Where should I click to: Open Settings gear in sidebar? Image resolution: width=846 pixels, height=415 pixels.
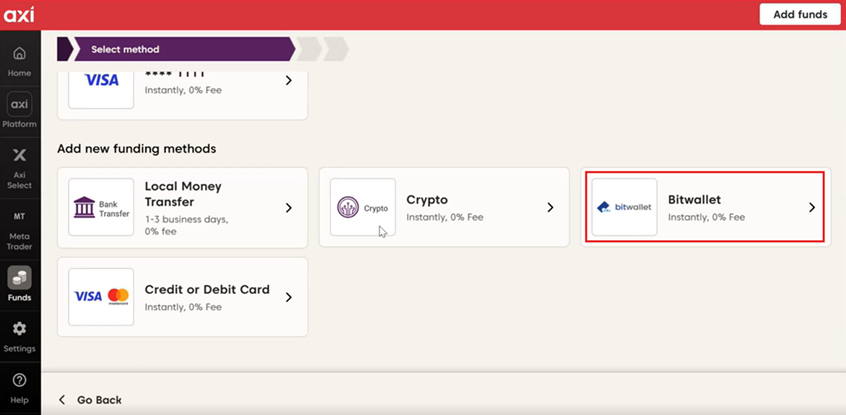20,335
